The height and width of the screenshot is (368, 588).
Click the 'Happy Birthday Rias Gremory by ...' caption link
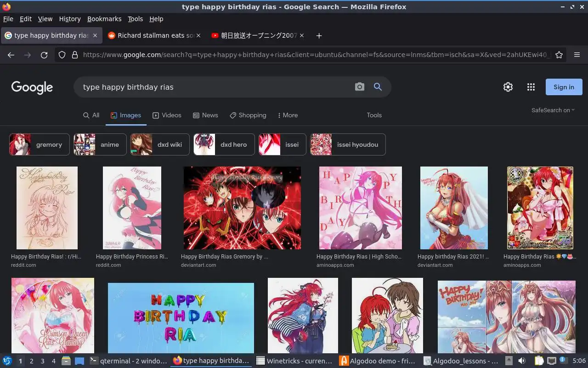(225, 257)
